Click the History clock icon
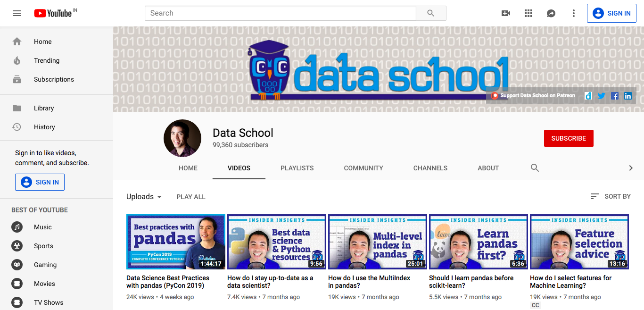 [x=17, y=127]
